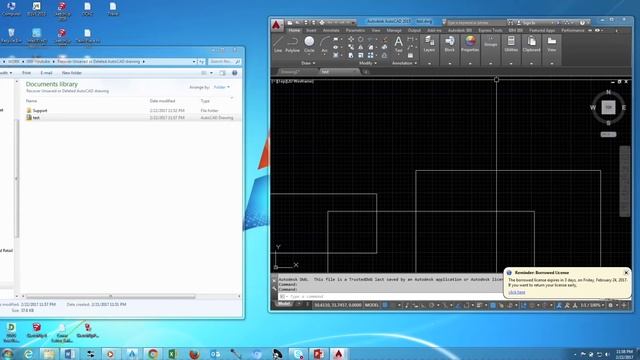The height and width of the screenshot is (360, 640).
Task: Switch to the Annotate ribbon tab
Action: (331, 30)
